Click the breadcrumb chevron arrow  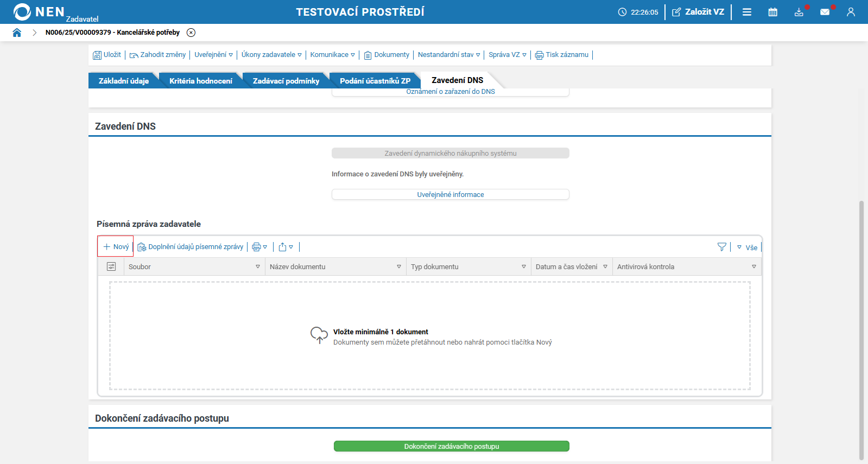point(34,33)
